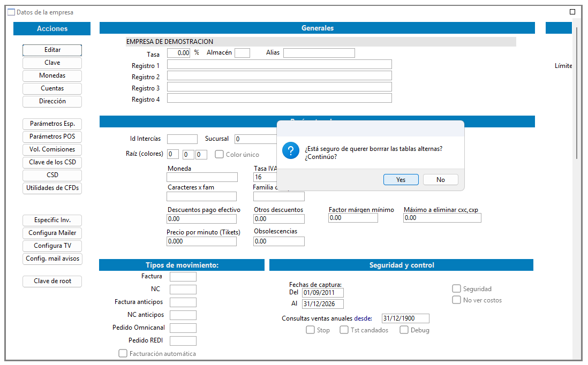Open Configura TV
The height and width of the screenshot is (365, 588).
pos(52,246)
